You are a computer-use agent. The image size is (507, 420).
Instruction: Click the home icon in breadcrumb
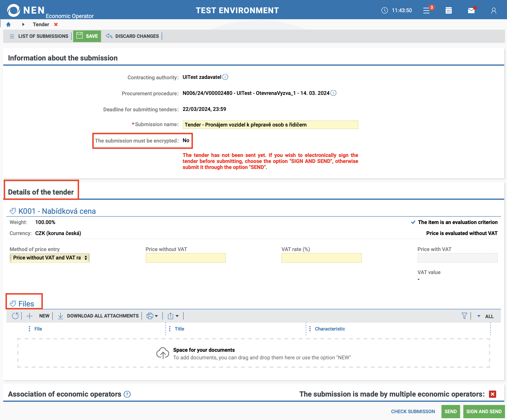click(x=8, y=24)
